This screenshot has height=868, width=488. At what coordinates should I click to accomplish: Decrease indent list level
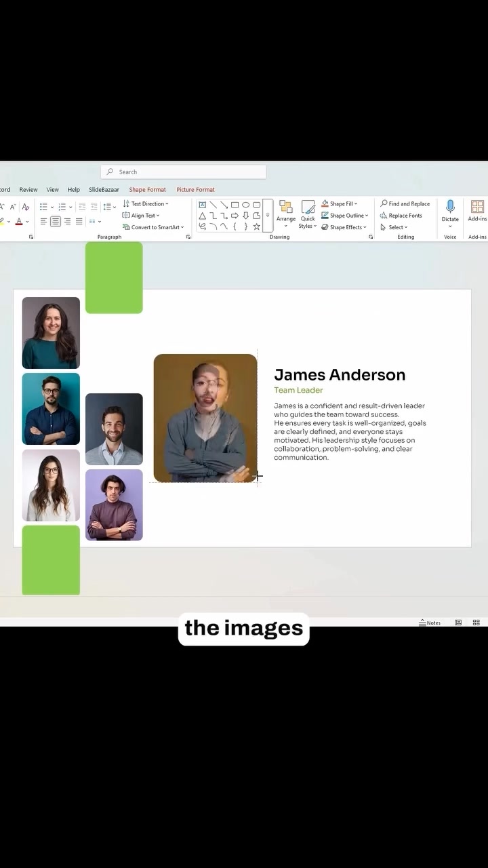point(82,206)
